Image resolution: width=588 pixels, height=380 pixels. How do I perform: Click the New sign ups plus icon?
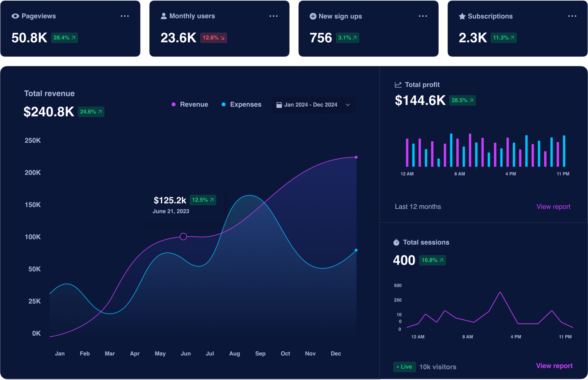point(313,16)
